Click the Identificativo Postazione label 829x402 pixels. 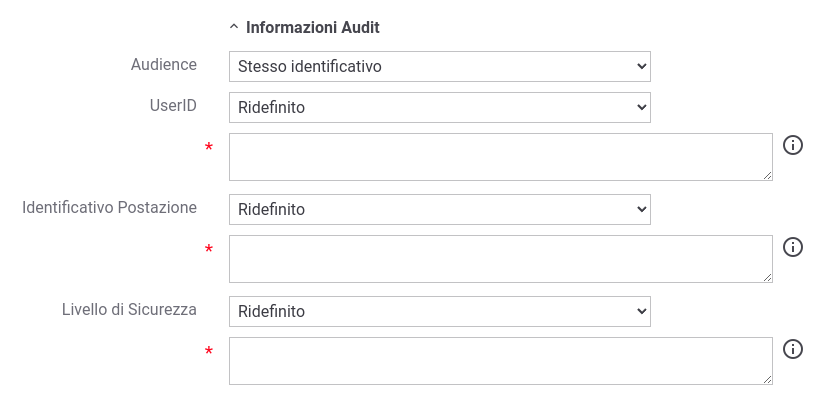click(x=109, y=208)
